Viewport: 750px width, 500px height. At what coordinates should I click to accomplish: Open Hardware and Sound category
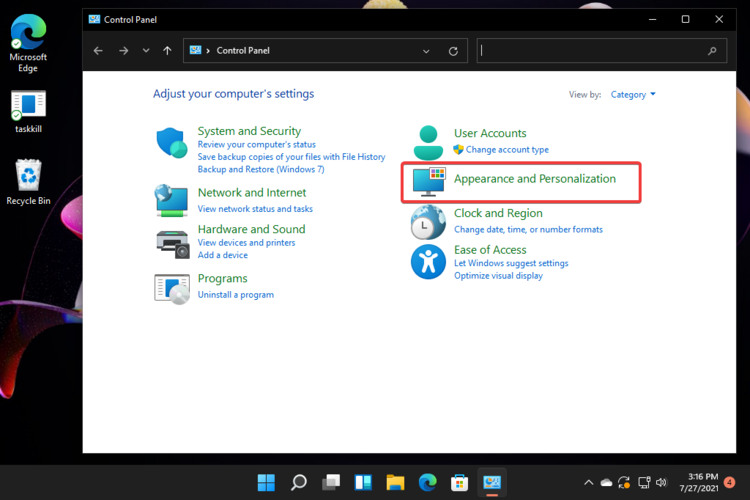click(251, 229)
